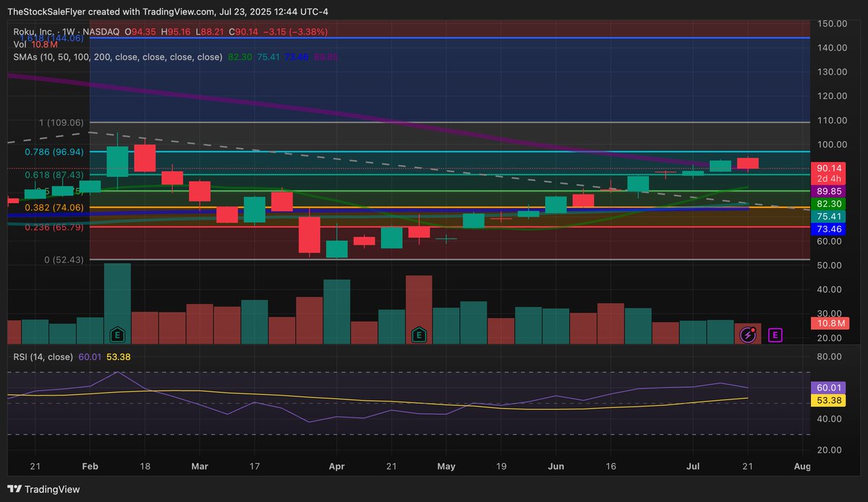Select the RSI (14, close) legend

43,357
